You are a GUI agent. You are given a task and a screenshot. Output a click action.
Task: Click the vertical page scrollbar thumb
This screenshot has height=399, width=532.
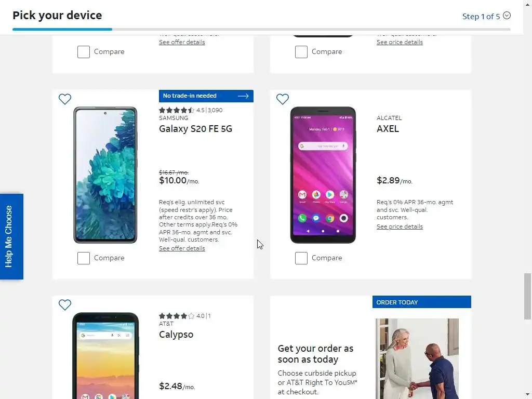[x=527, y=296]
